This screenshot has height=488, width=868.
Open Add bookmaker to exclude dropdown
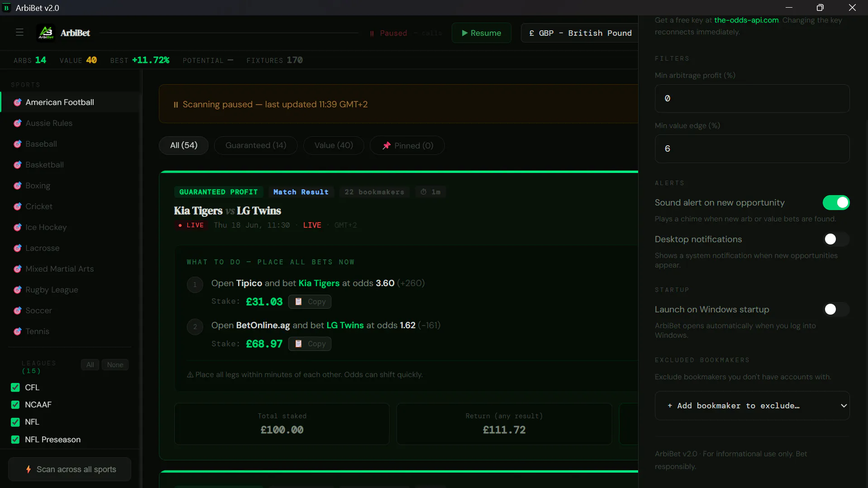click(752, 406)
